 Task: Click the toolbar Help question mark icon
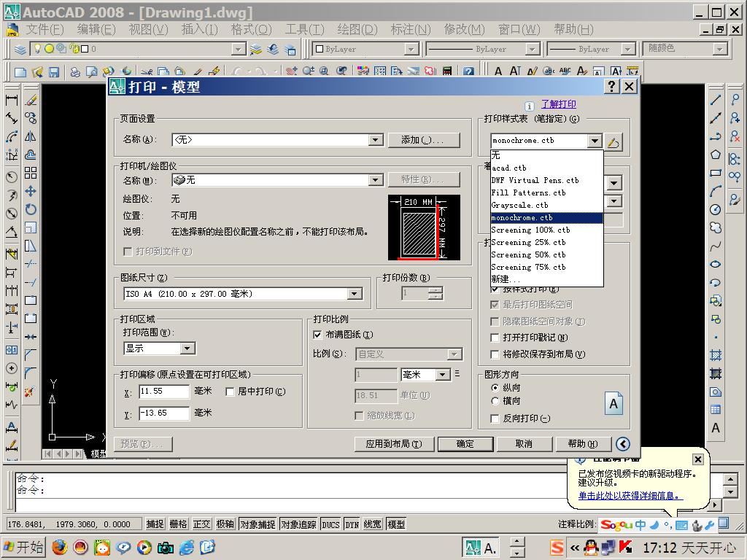[468, 72]
